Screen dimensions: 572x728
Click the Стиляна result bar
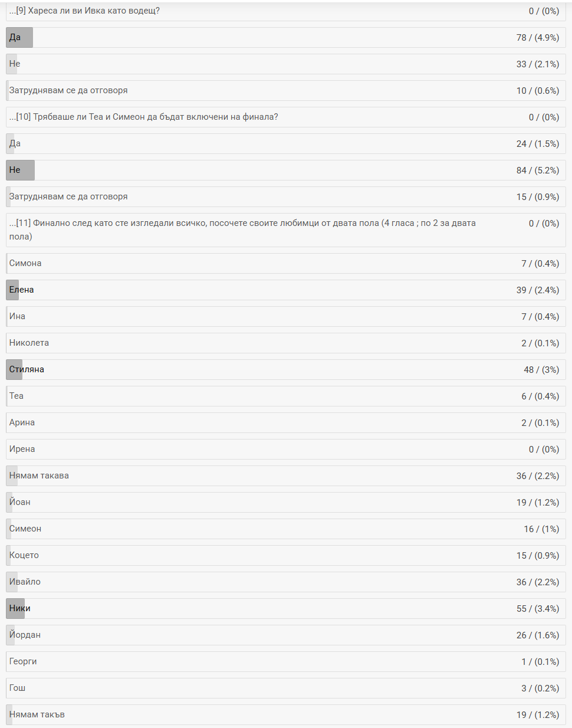(x=286, y=369)
